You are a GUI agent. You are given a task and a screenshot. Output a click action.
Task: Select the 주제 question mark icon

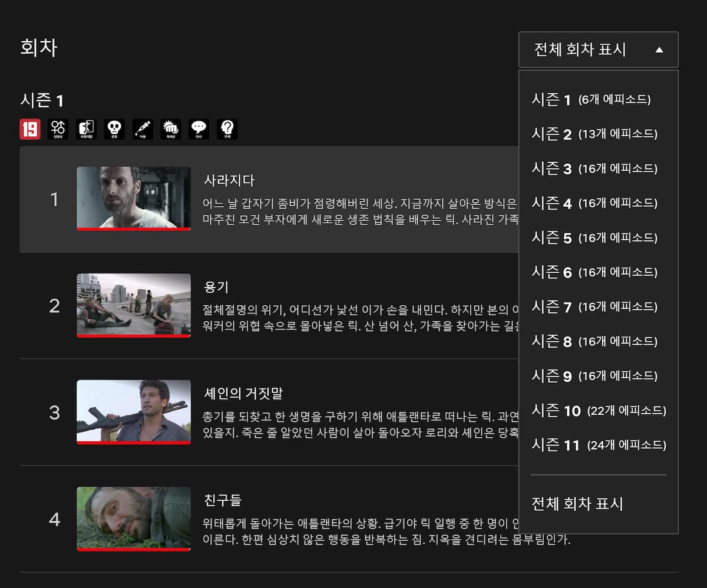pos(226,129)
